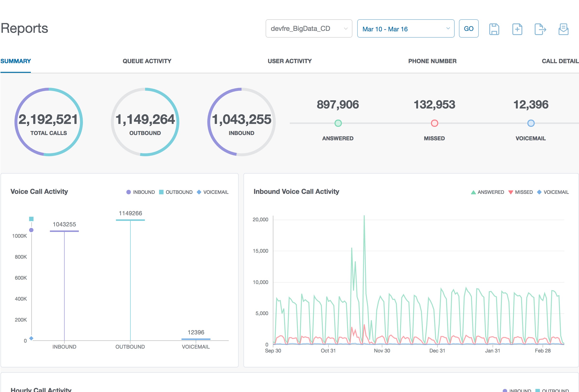Toggle VOICEMAIL legend in Voice Call Activity
This screenshot has width=579, height=392.
[x=213, y=192]
